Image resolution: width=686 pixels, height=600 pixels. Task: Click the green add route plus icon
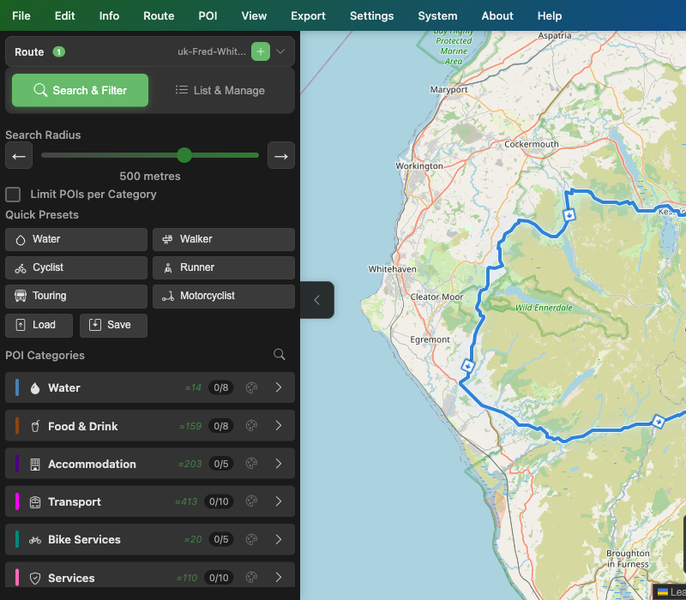[x=260, y=52]
